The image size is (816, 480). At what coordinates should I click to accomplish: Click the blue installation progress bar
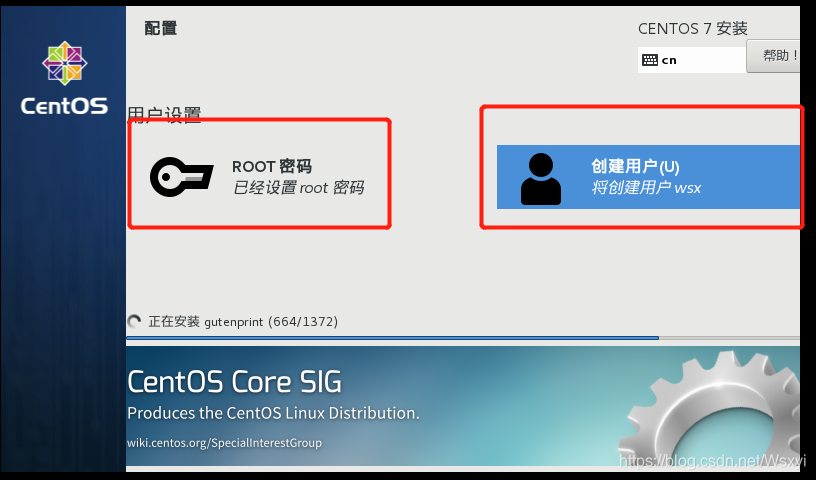tap(392, 338)
